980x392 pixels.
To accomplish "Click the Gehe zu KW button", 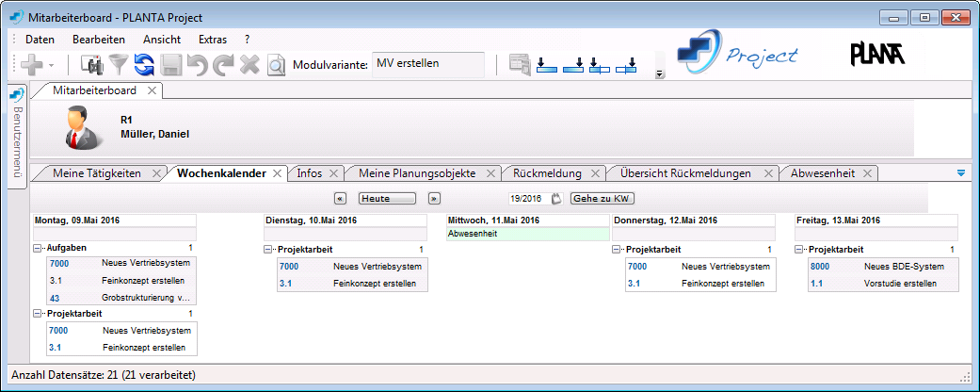I will click(602, 199).
